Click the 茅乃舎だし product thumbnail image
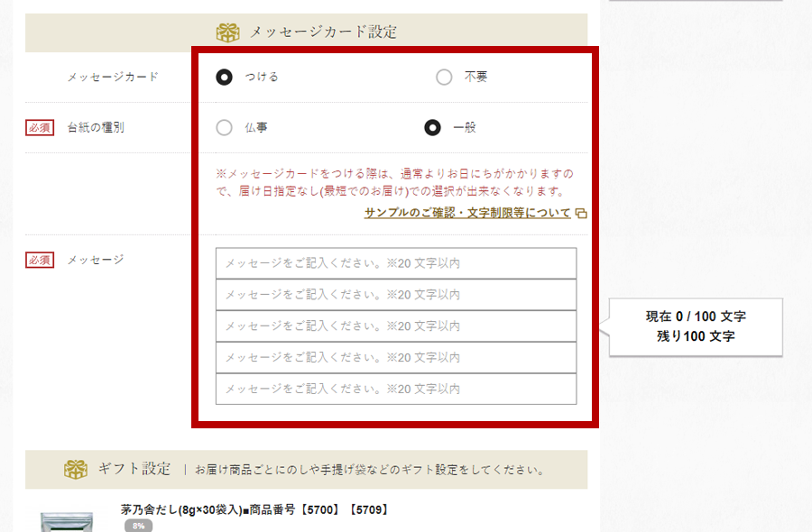The width and height of the screenshot is (812, 532). click(67, 521)
